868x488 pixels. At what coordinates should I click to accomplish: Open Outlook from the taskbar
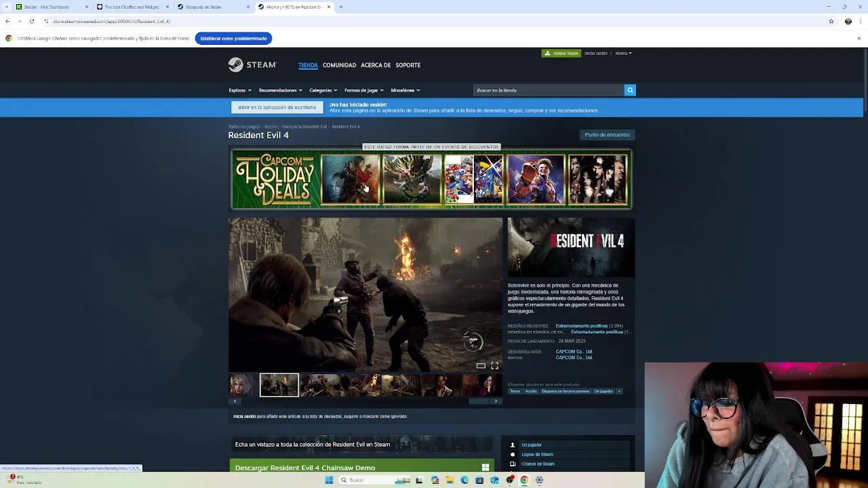494,480
